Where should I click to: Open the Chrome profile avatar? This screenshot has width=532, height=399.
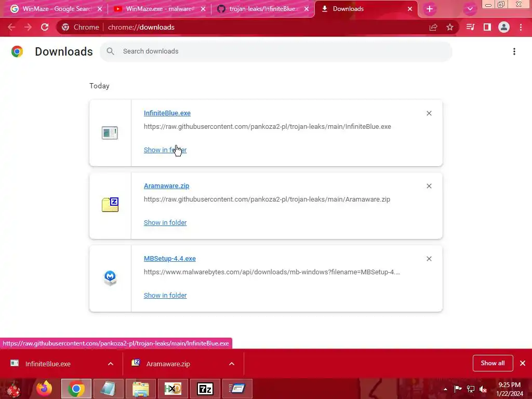tap(504, 27)
